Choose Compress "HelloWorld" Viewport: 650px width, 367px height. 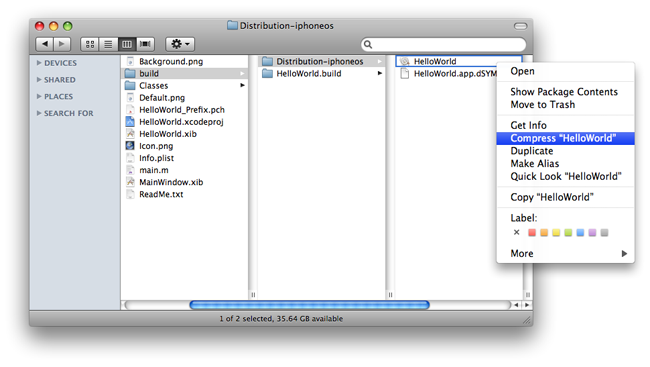click(x=565, y=138)
